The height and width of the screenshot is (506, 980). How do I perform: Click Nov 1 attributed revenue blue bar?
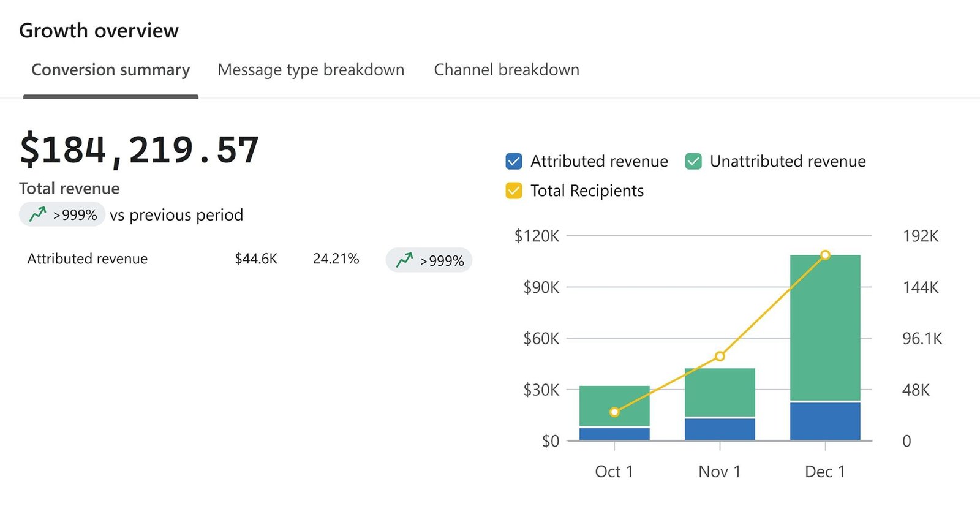coord(720,429)
